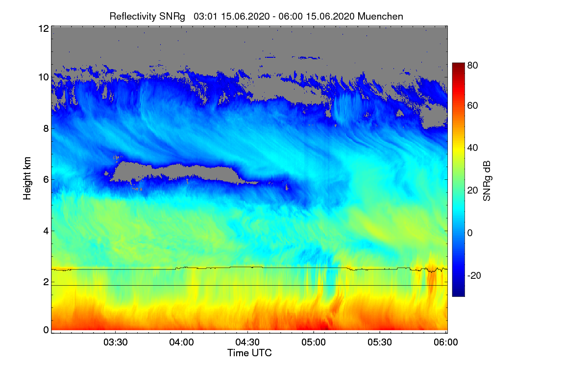This screenshot has width=588, height=392.
Task: Click the plot title 'Reflectivity SNRg'
Action: [147, 16]
